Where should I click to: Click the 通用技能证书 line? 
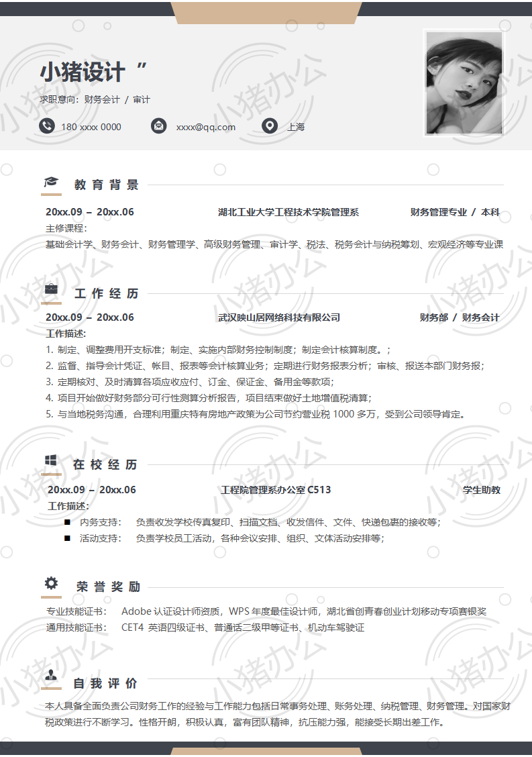pyautogui.click(x=205, y=627)
